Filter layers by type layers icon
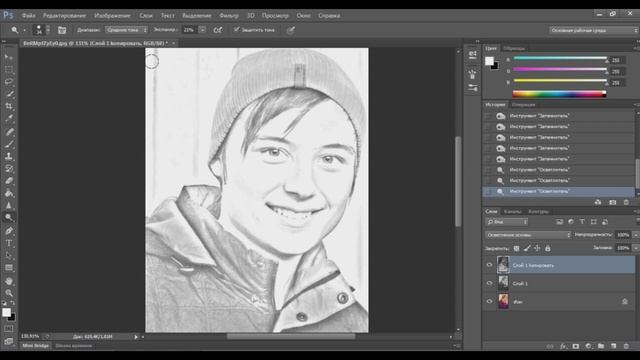 (582, 222)
